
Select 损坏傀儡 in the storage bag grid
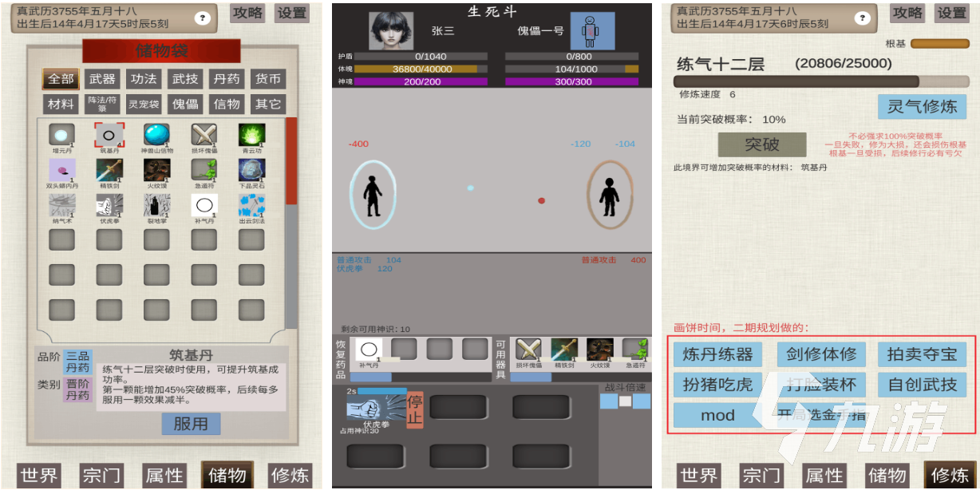204,135
